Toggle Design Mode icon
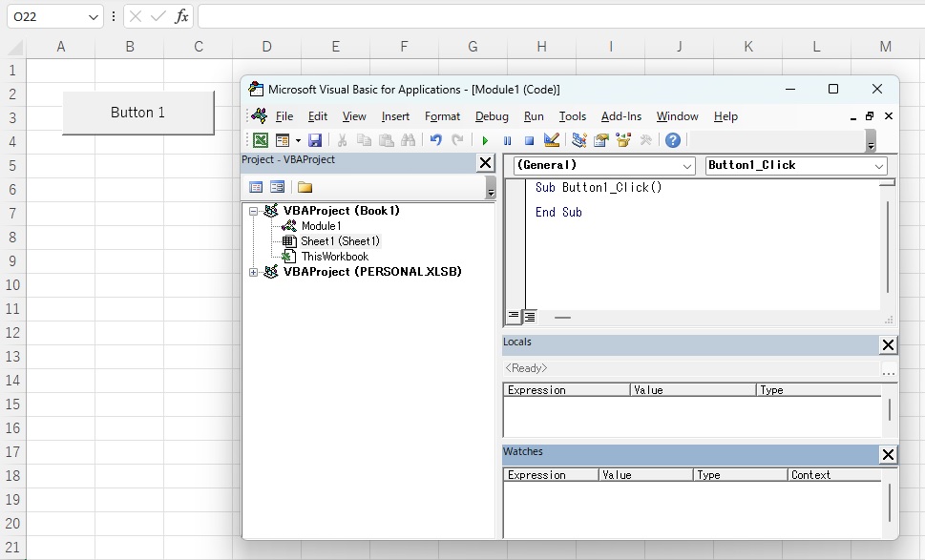Viewport: 925px width, 560px height. pos(552,140)
